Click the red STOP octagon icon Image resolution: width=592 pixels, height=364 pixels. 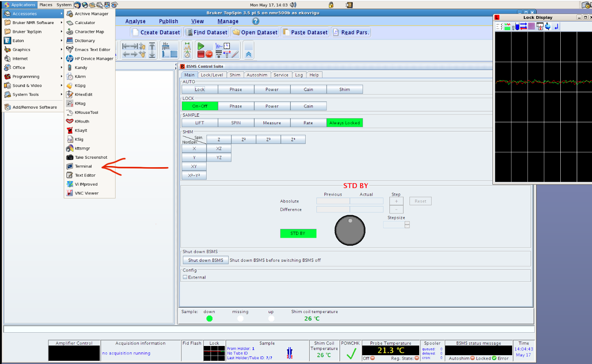(209, 54)
